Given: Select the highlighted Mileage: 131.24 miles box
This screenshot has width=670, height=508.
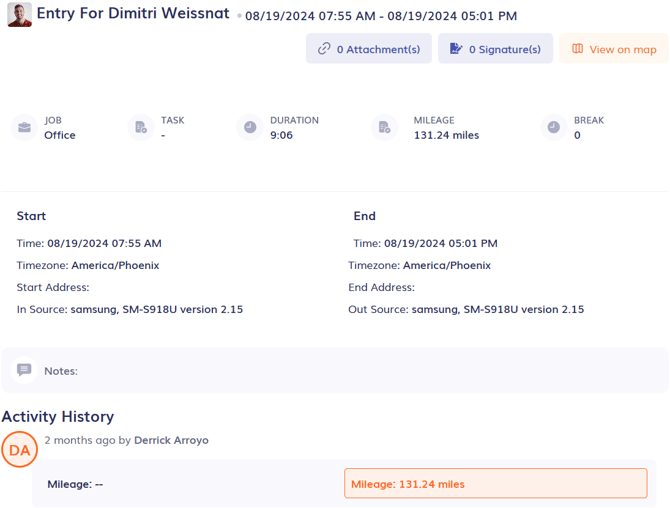Looking at the screenshot, I should click(x=495, y=484).
